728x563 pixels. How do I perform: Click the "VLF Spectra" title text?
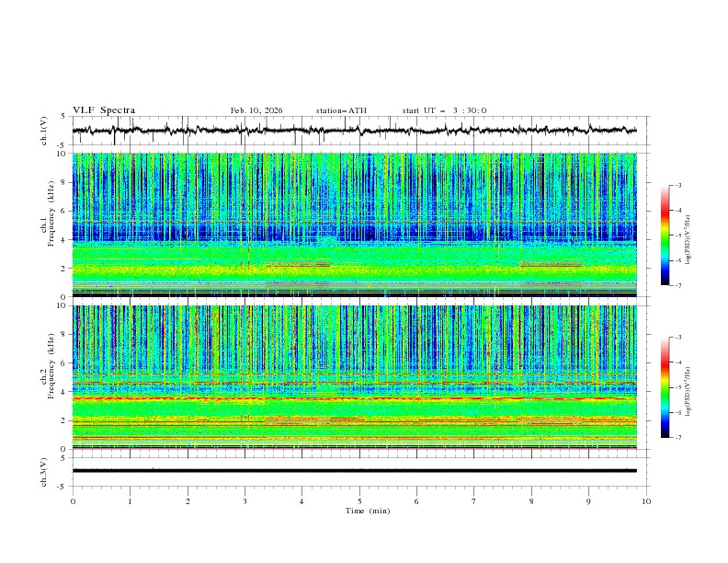[x=104, y=110]
